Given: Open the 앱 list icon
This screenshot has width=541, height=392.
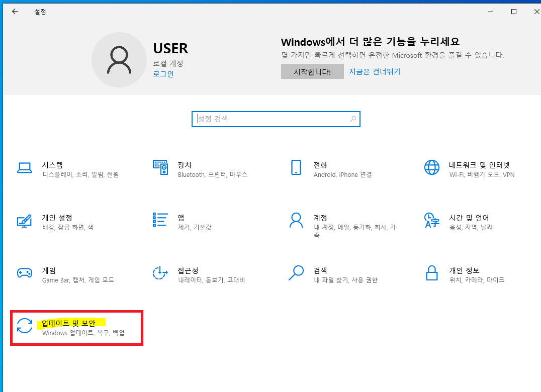Looking at the screenshot, I should click(160, 220).
